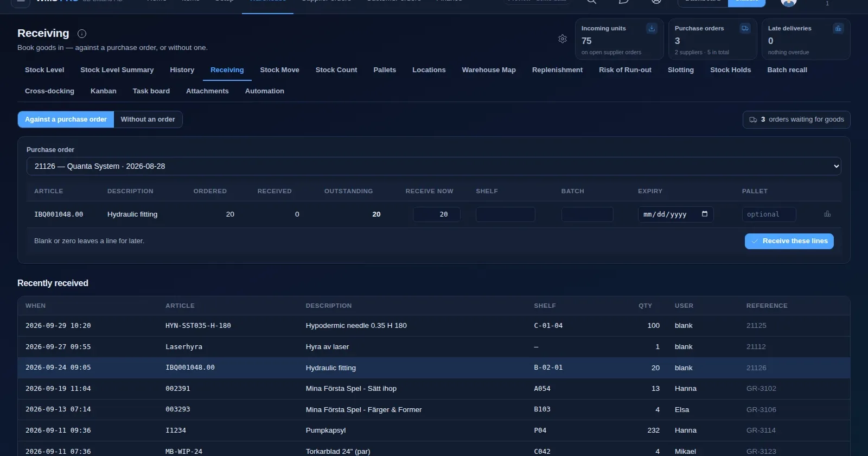View the Attachments tab
The image size is (868, 456).
[x=207, y=91]
